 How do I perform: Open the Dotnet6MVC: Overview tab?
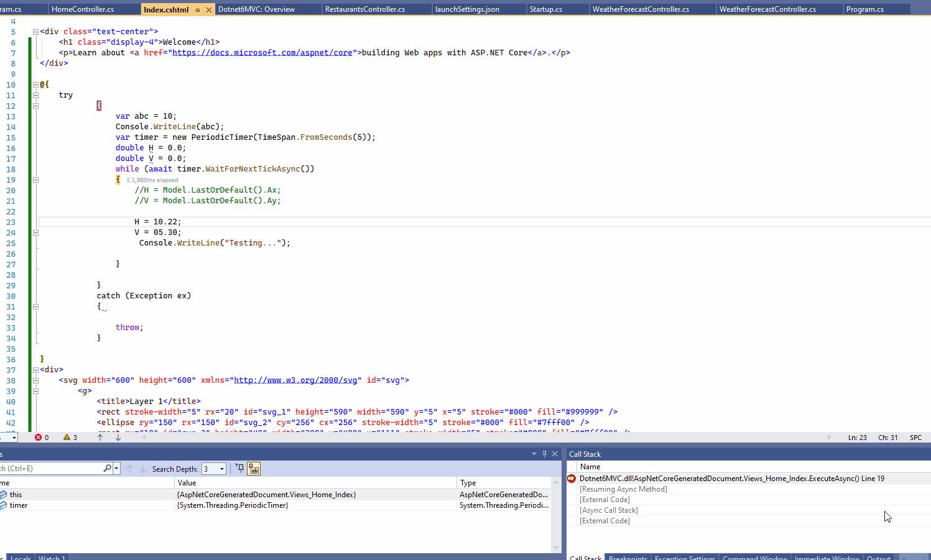tap(256, 9)
